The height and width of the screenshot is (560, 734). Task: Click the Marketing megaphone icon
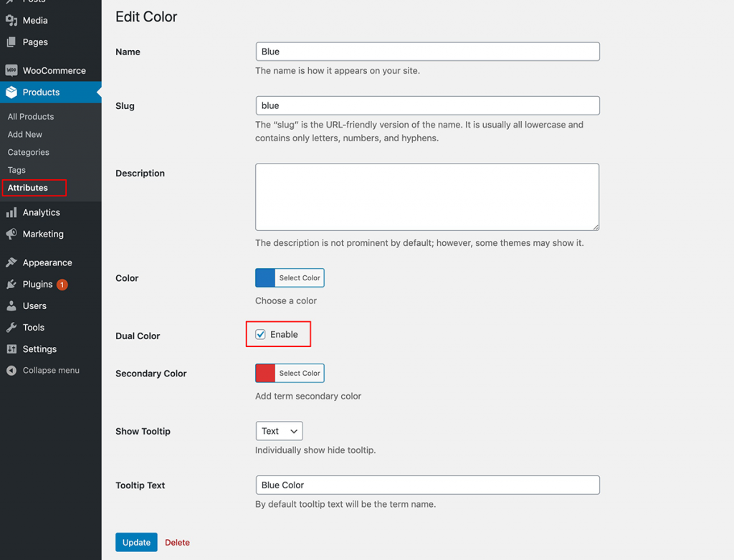click(11, 234)
